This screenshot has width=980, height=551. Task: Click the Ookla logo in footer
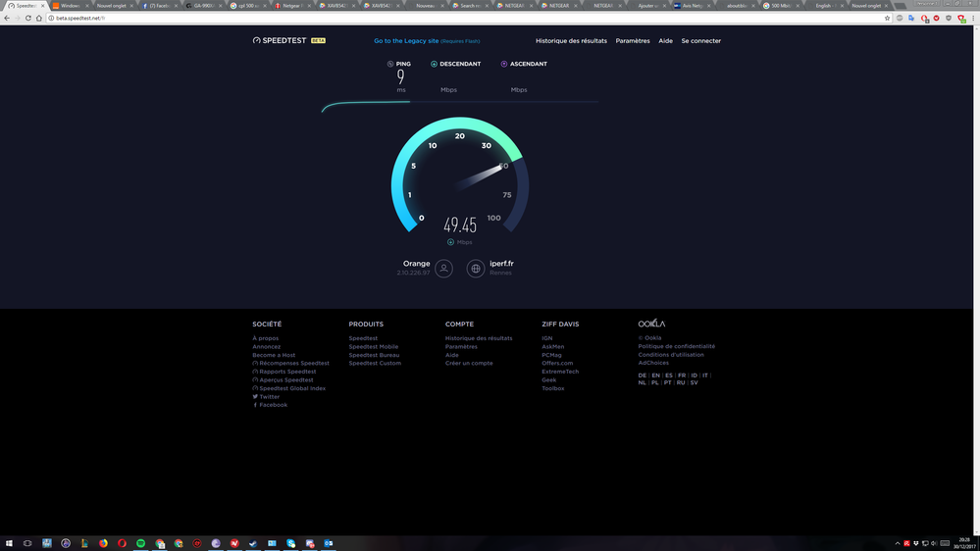pos(651,324)
